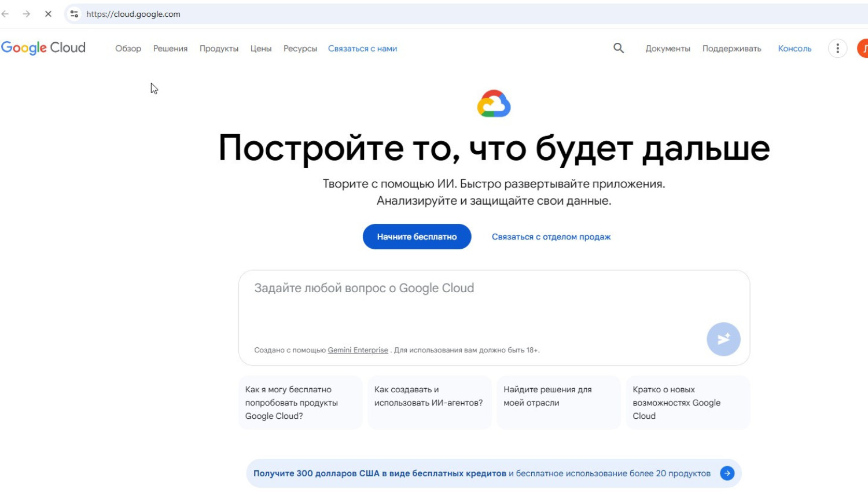Open the site information icon in address bar
This screenshot has width=868, height=501.
point(74,14)
